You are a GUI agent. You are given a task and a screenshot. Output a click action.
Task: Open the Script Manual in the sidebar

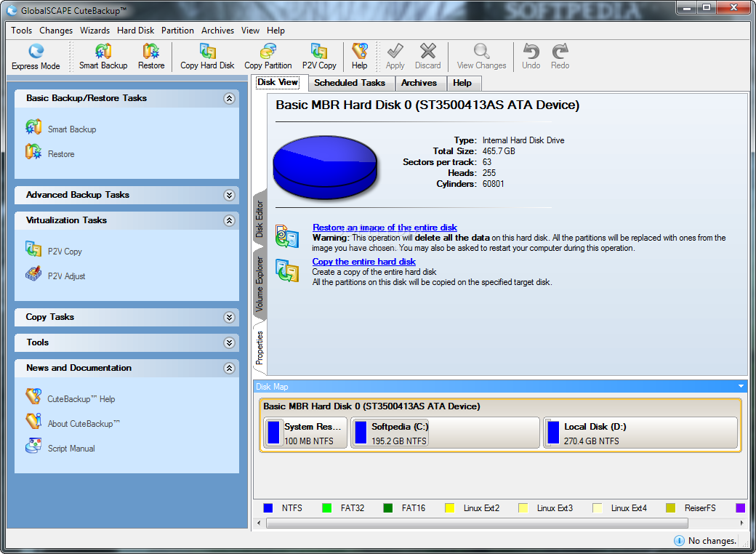(60, 447)
